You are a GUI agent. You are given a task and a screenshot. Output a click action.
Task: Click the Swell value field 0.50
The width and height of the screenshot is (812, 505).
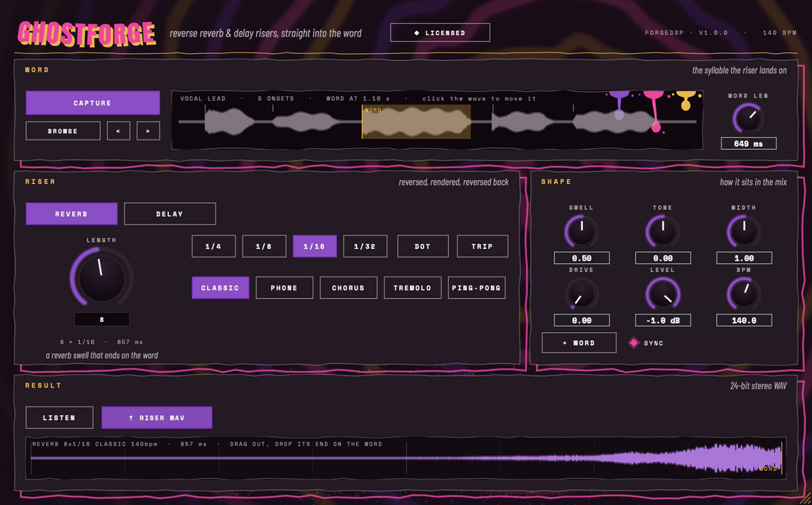(581, 258)
